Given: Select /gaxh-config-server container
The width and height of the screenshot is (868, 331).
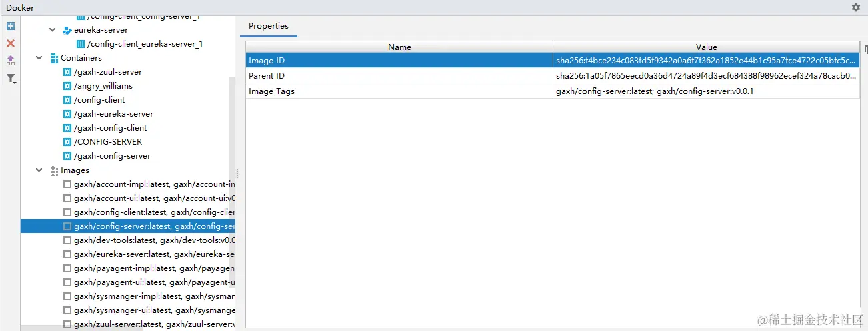Looking at the screenshot, I should [113, 156].
